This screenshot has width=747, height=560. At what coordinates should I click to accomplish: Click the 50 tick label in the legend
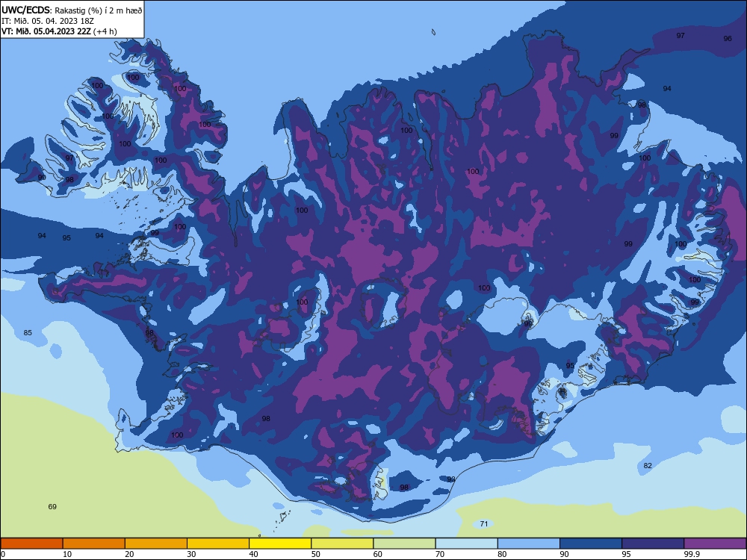tap(316, 554)
